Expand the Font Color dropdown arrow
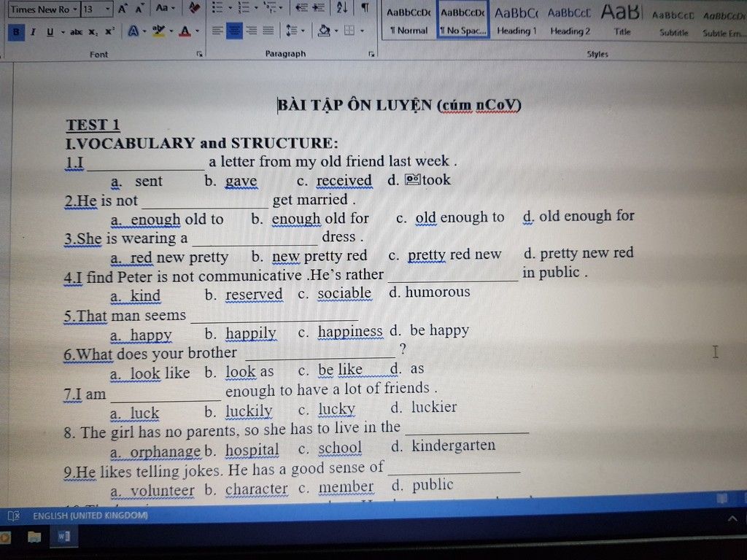The height and width of the screenshot is (560, 747). [x=197, y=32]
